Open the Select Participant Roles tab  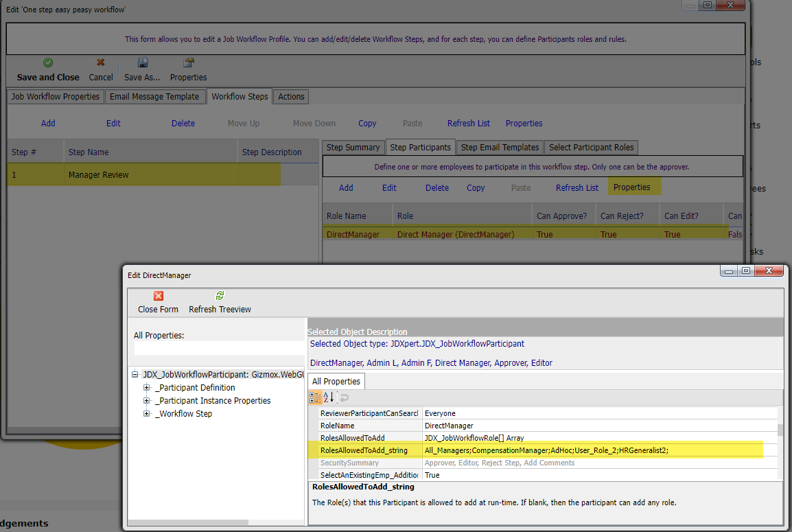592,148
